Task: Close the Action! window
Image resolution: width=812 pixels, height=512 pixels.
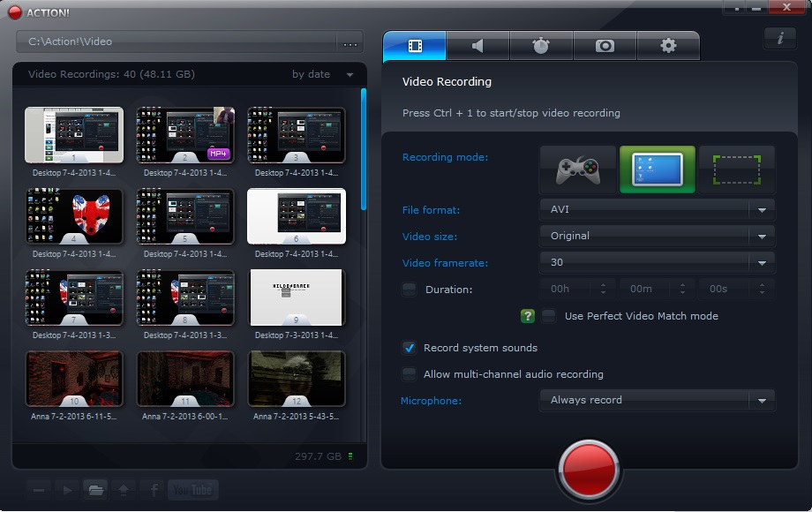Action: point(786,7)
